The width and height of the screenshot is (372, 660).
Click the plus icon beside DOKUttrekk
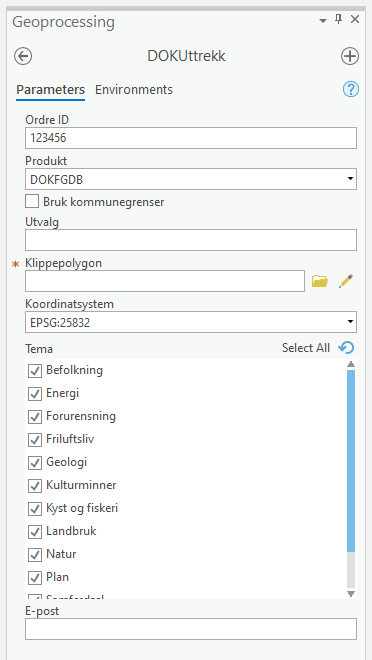click(350, 56)
